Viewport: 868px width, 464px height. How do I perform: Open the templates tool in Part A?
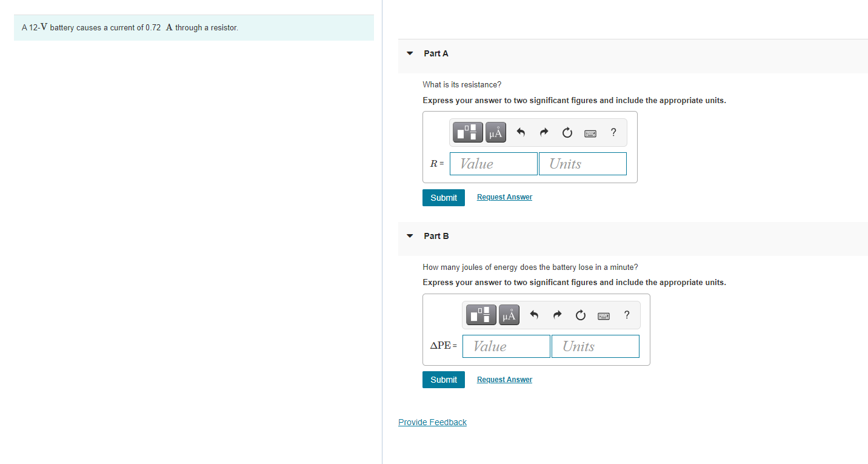467,132
